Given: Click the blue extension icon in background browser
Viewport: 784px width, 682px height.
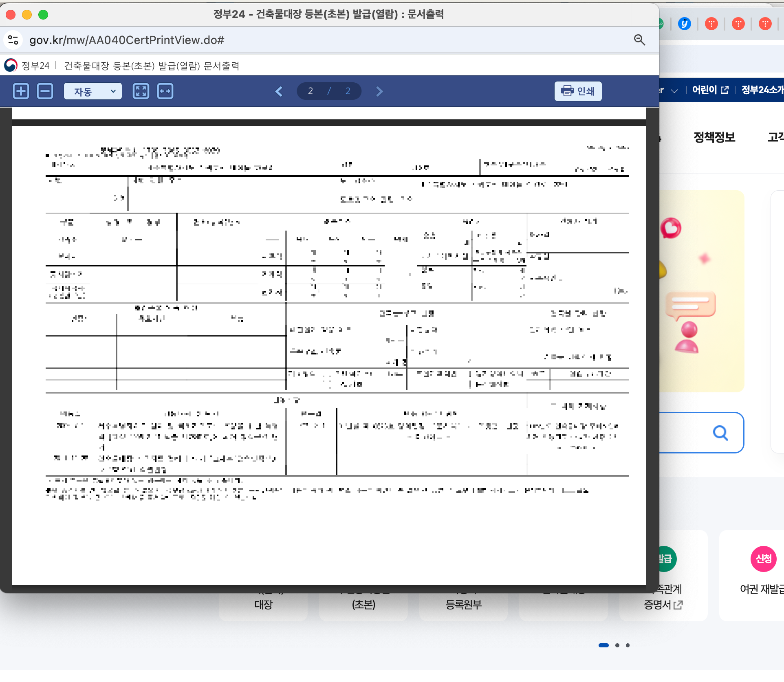Looking at the screenshot, I should [685, 24].
